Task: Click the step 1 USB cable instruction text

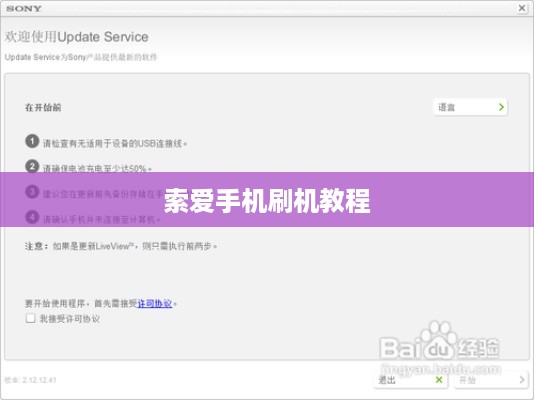Action: coord(115,143)
